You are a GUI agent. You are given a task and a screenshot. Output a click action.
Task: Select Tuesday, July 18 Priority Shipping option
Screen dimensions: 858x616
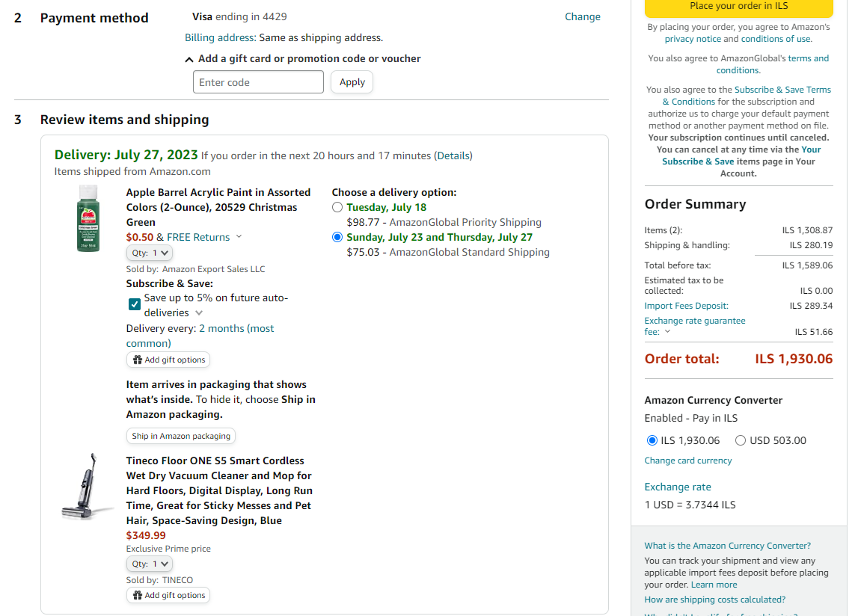point(337,207)
